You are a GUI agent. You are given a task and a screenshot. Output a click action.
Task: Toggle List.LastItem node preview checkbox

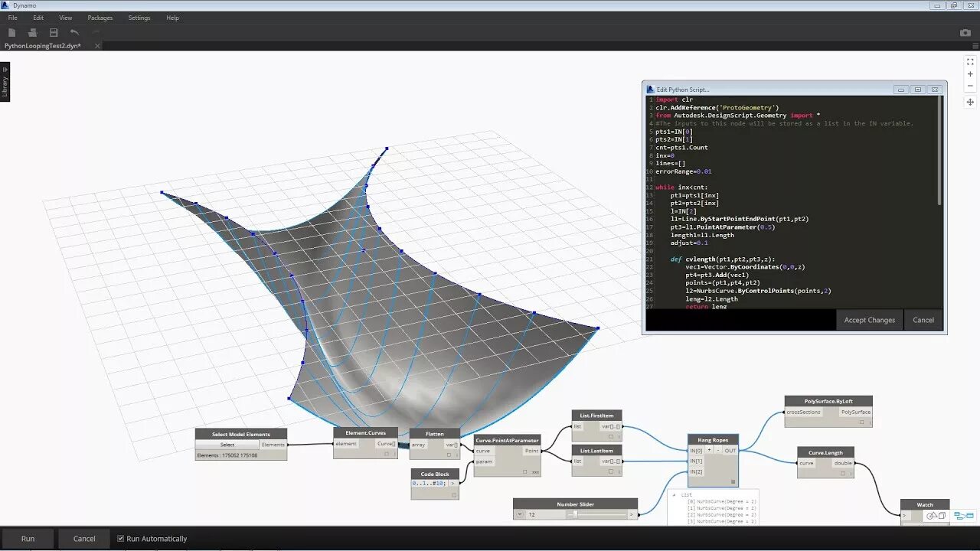click(x=610, y=471)
